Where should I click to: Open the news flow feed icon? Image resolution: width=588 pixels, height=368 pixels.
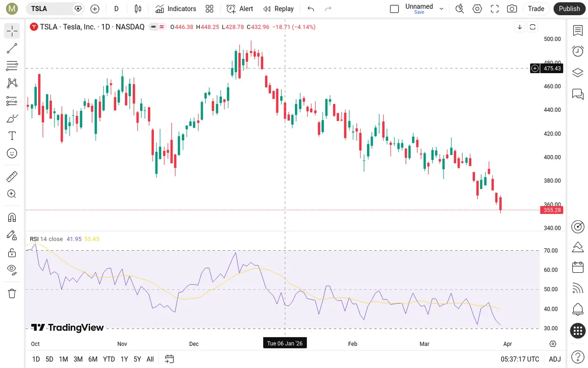tap(578, 289)
